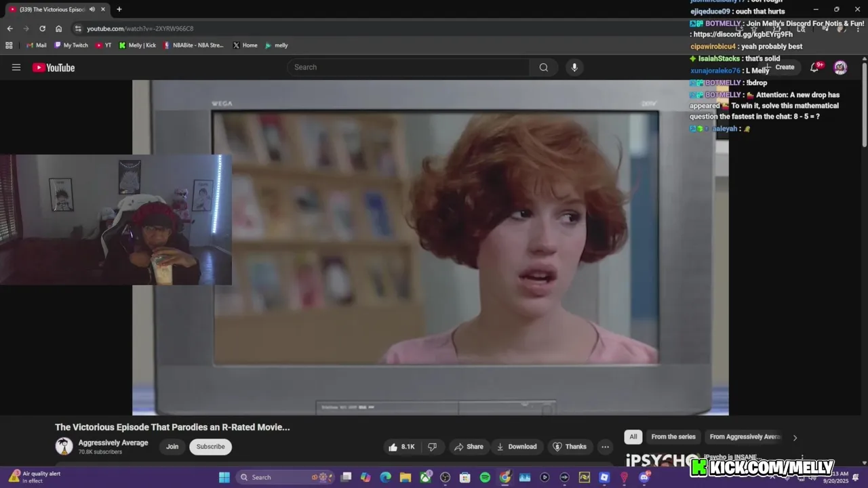The image size is (868, 488).
Task: Subscribe to Aggressively Average
Action: coord(210,447)
